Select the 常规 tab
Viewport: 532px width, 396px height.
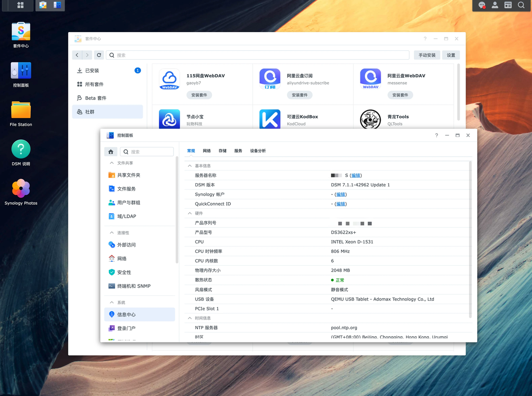click(x=191, y=151)
